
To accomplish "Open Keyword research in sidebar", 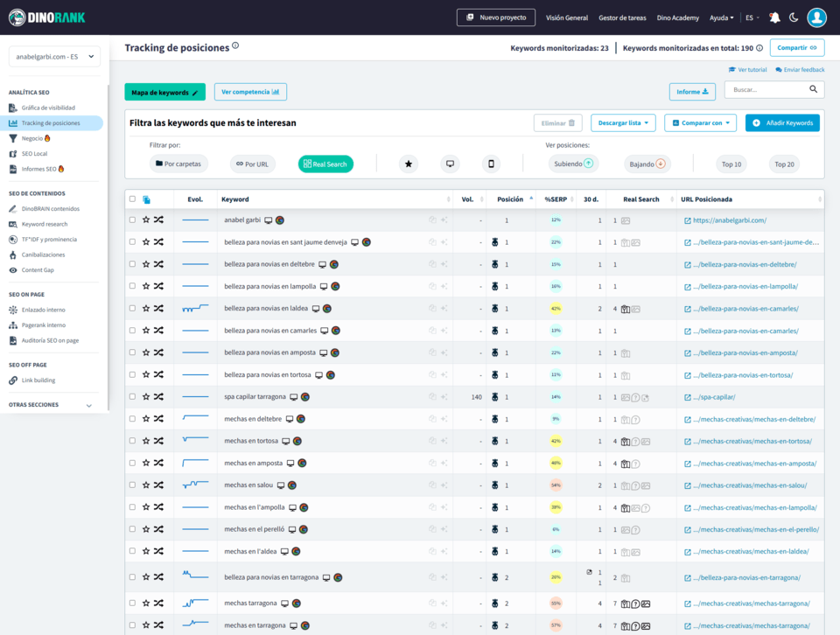I will (x=44, y=224).
